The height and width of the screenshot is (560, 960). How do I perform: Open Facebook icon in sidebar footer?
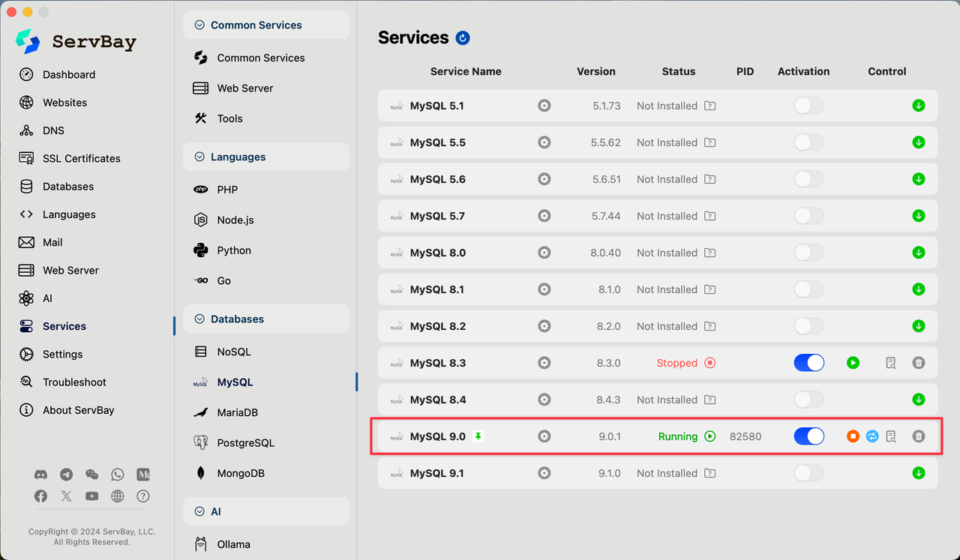tap(41, 496)
